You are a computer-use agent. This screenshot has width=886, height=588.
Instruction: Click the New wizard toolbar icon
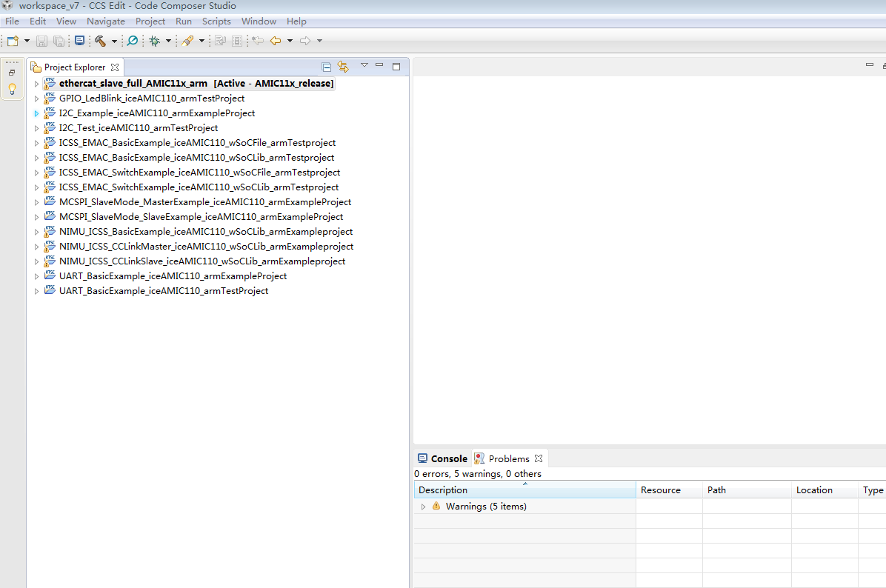click(13, 41)
